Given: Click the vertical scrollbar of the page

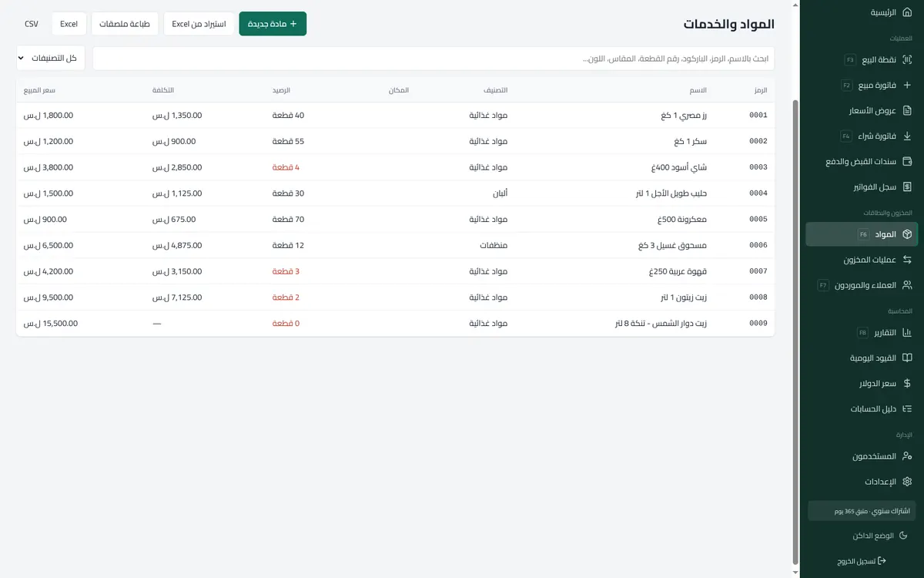Looking at the screenshot, I should point(796,332).
